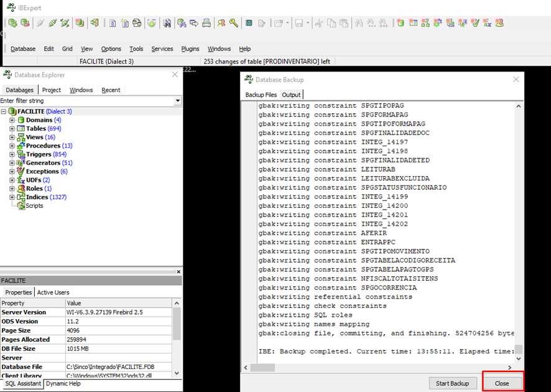The width and height of the screenshot is (551, 392).
Task: Click the Register Database toolbar icon
Action: click(12, 23)
